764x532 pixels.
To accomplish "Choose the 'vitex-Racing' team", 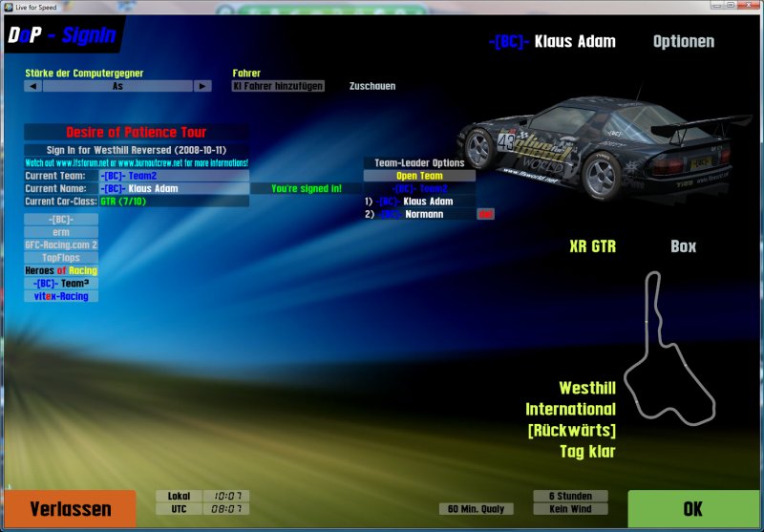I will tap(61, 296).
